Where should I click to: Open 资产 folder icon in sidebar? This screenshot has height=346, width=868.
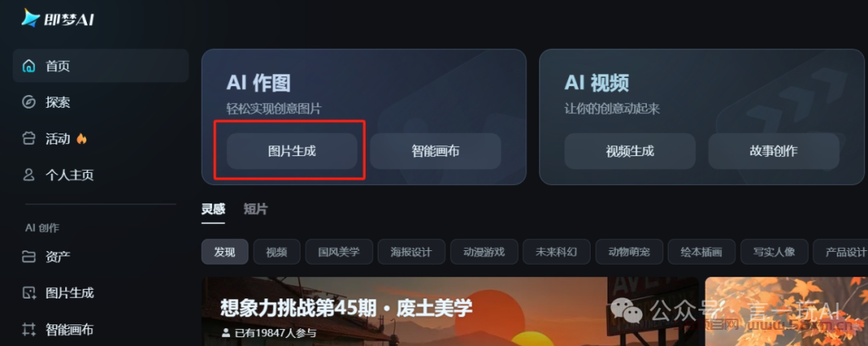(28, 257)
